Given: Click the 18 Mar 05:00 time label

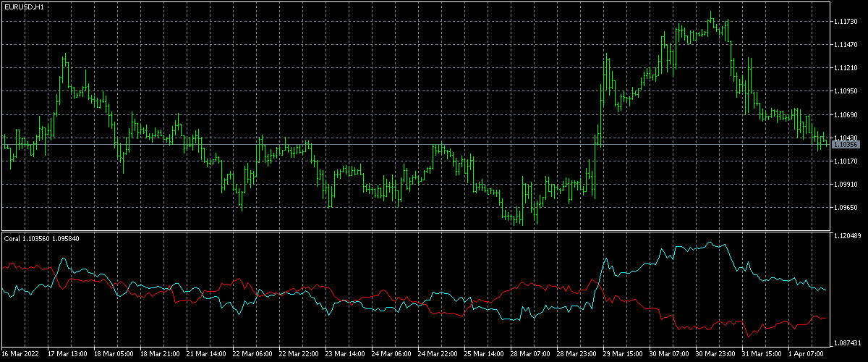Looking at the screenshot, I should [114, 354].
